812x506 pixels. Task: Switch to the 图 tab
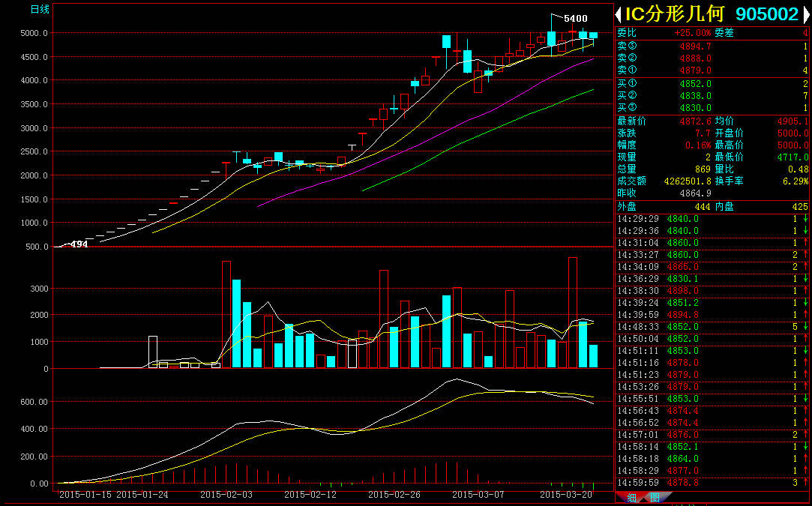[x=655, y=499]
